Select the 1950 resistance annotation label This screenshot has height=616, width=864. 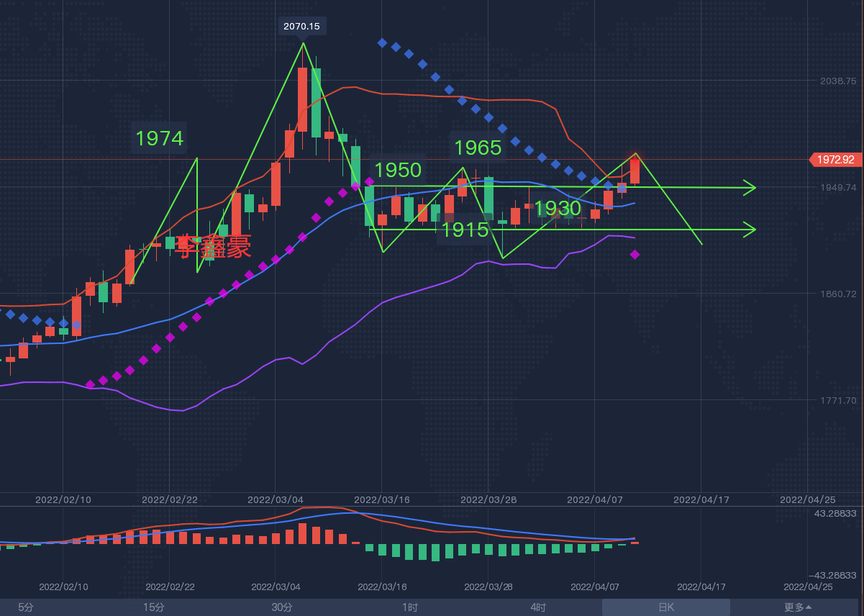398,170
